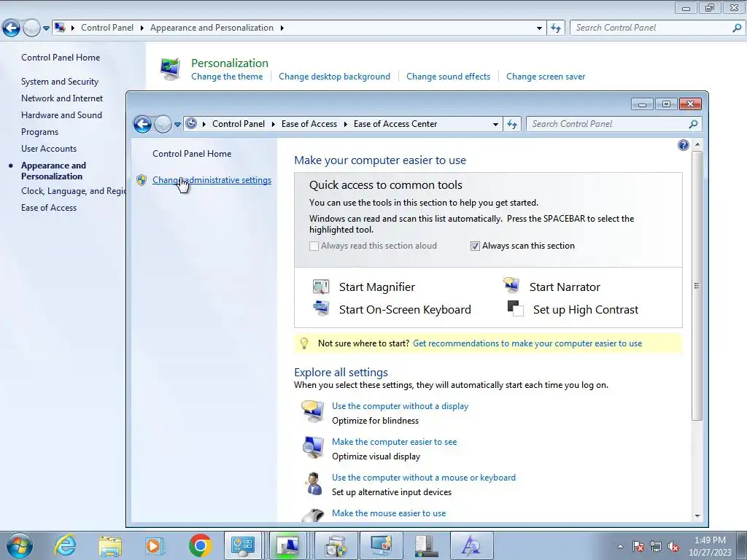The height and width of the screenshot is (560, 747).
Task: Refresh the Ease of Access Center address bar
Action: pyautogui.click(x=512, y=124)
